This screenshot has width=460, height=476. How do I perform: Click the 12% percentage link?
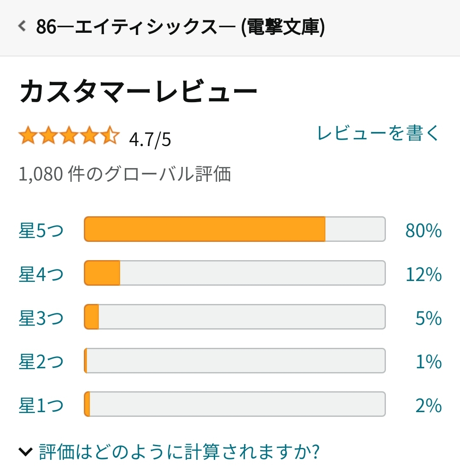point(423,274)
